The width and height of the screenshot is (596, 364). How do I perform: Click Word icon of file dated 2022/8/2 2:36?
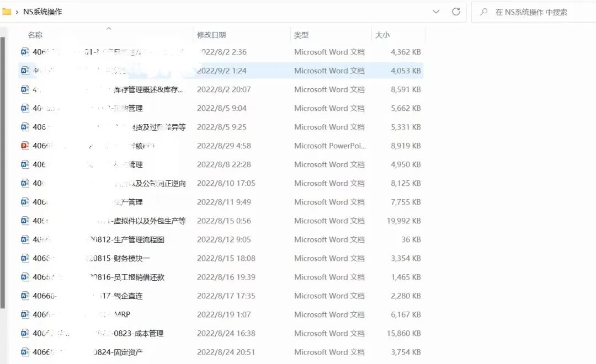click(x=25, y=52)
